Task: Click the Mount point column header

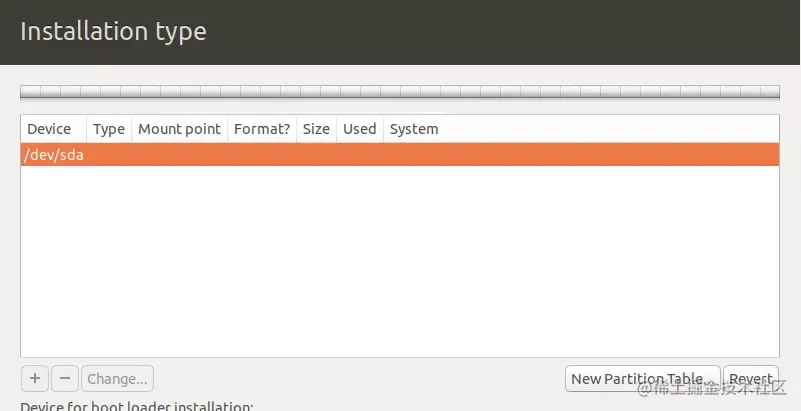Action: tap(179, 129)
